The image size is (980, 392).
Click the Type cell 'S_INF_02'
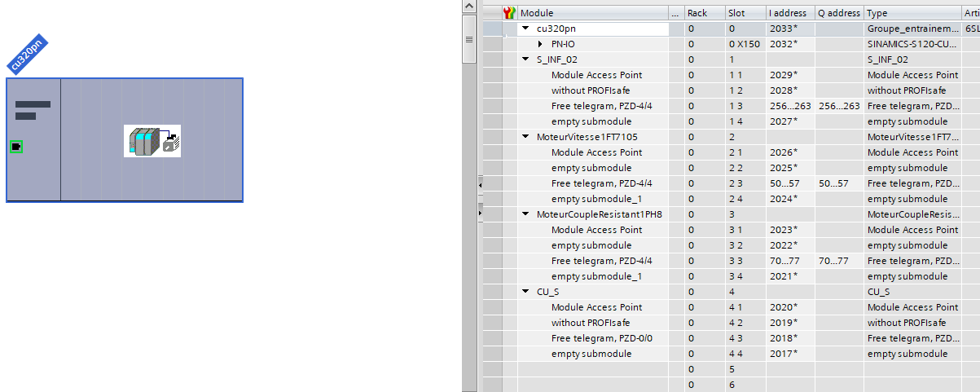click(x=912, y=59)
